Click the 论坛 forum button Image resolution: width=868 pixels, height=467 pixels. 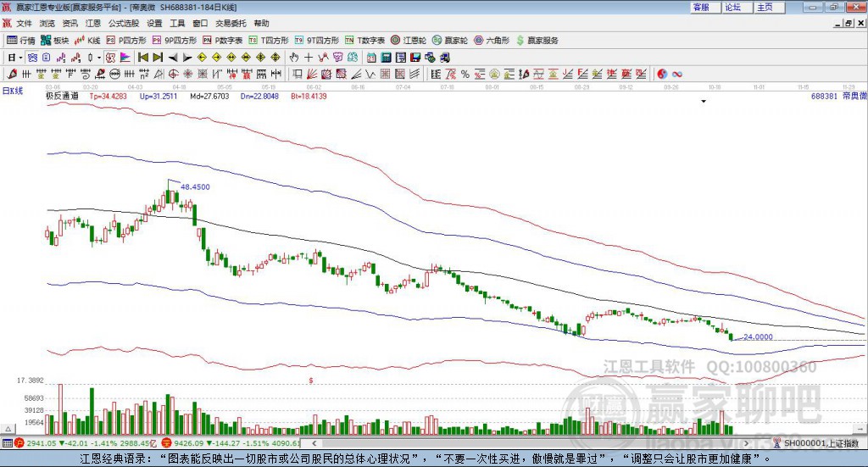pyautogui.click(x=737, y=7)
